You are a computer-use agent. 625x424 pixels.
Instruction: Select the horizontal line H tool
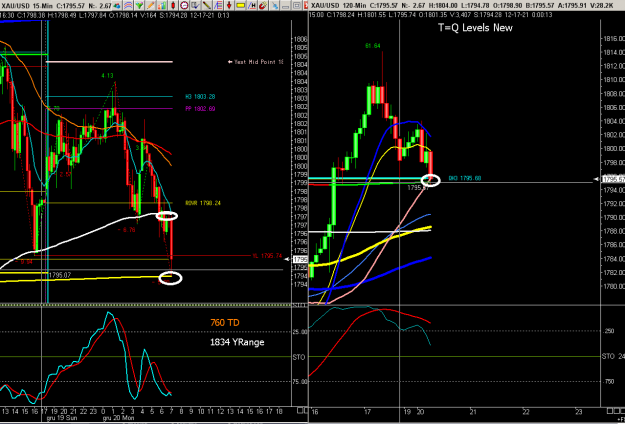click(252, 6)
